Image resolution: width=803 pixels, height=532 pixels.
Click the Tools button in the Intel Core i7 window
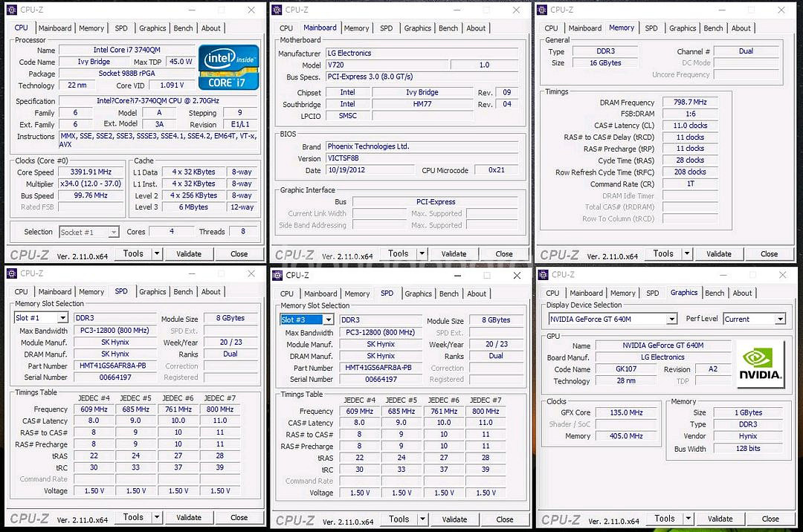133,253
